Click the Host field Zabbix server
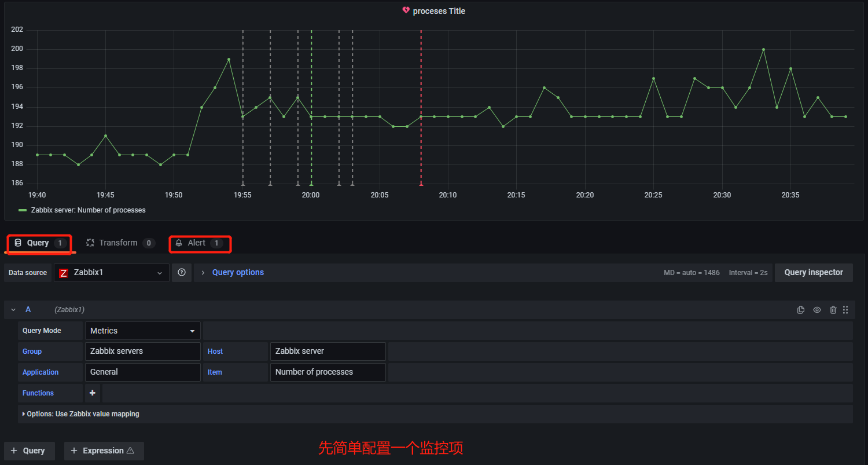The width and height of the screenshot is (868, 465). 328,352
